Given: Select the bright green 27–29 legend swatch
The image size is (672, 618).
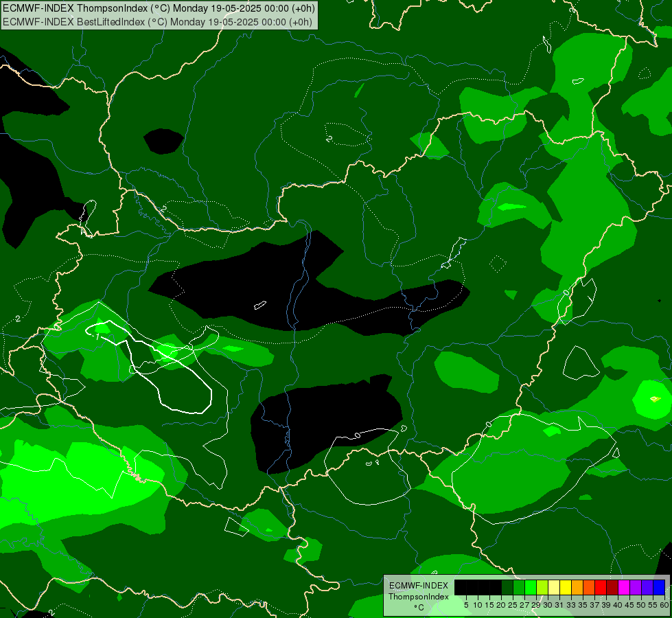Looking at the screenshot, I should pyautogui.click(x=530, y=587).
